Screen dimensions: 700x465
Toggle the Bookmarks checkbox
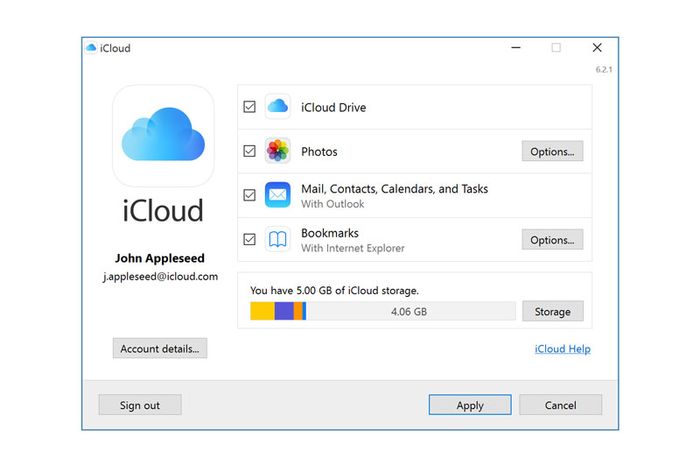[250, 239]
